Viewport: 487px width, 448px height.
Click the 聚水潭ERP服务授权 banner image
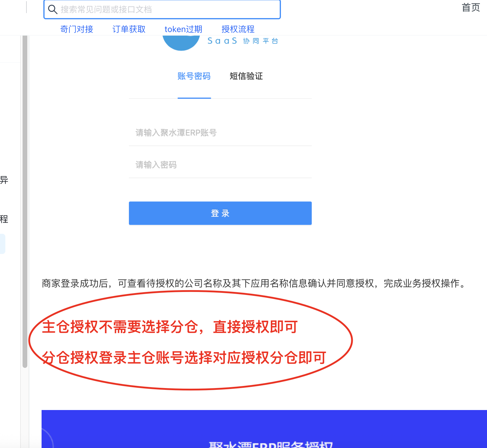click(x=264, y=429)
